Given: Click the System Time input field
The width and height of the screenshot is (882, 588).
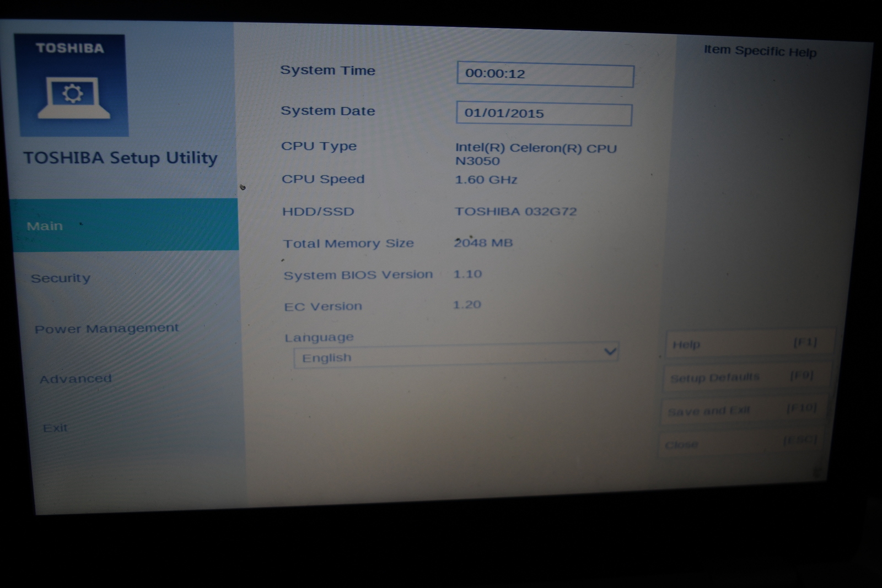Looking at the screenshot, I should pos(545,74).
